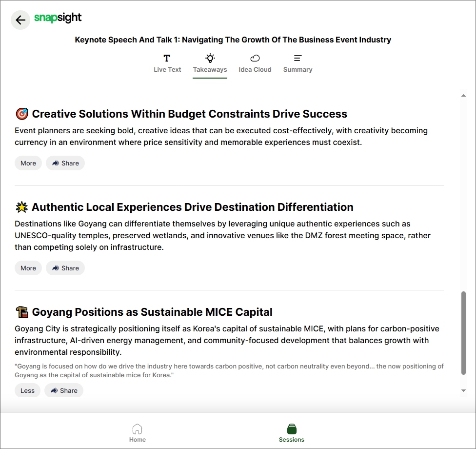Collapse the Goyang takeaway with Less

[x=28, y=390]
